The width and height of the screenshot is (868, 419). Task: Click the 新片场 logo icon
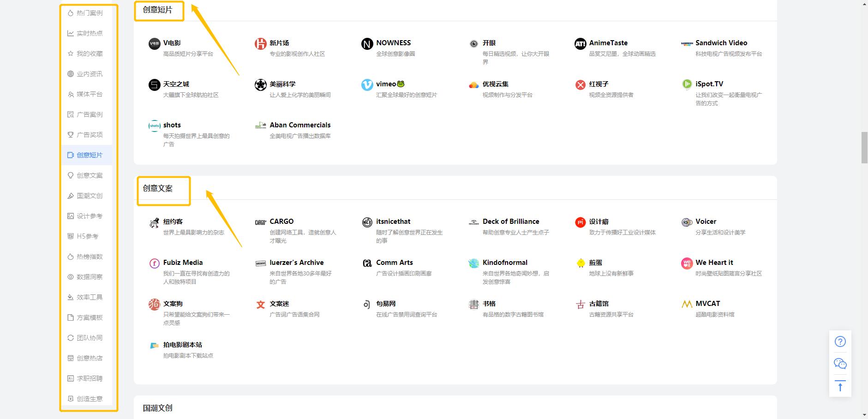click(x=260, y=44)
